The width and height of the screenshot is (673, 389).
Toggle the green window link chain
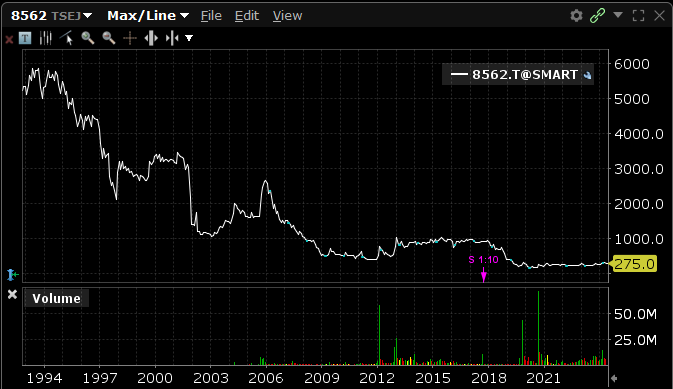click(597, 16)
